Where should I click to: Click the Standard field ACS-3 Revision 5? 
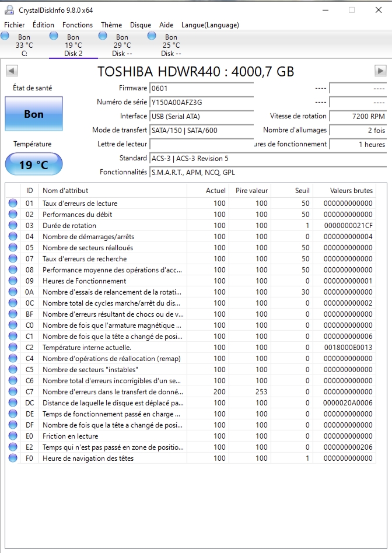point(268,158)
